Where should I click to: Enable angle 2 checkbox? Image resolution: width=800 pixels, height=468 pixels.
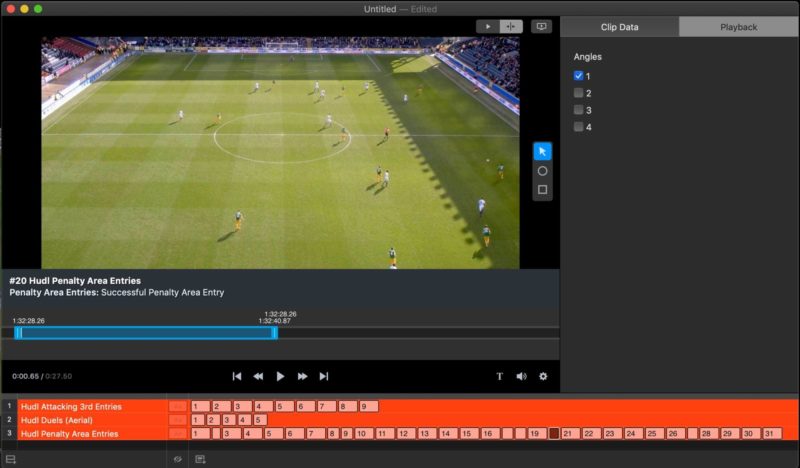(578, 93)
